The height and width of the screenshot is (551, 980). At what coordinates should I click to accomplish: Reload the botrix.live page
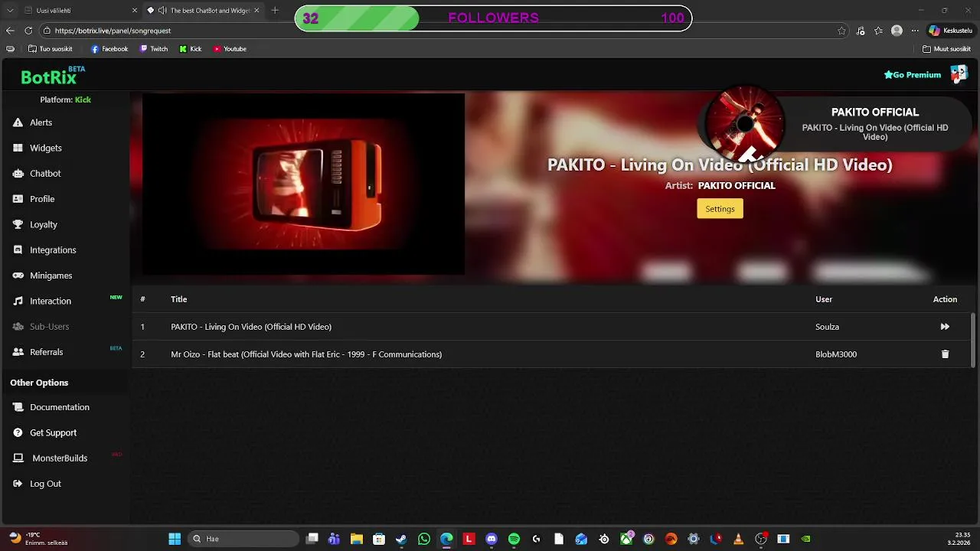tap(28, 31)
